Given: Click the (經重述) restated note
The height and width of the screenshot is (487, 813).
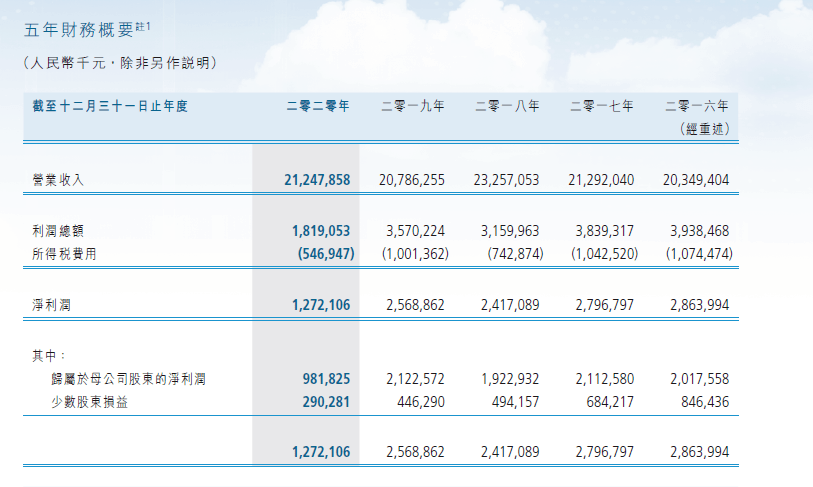Looking at the screenshot, I should 706,129.
